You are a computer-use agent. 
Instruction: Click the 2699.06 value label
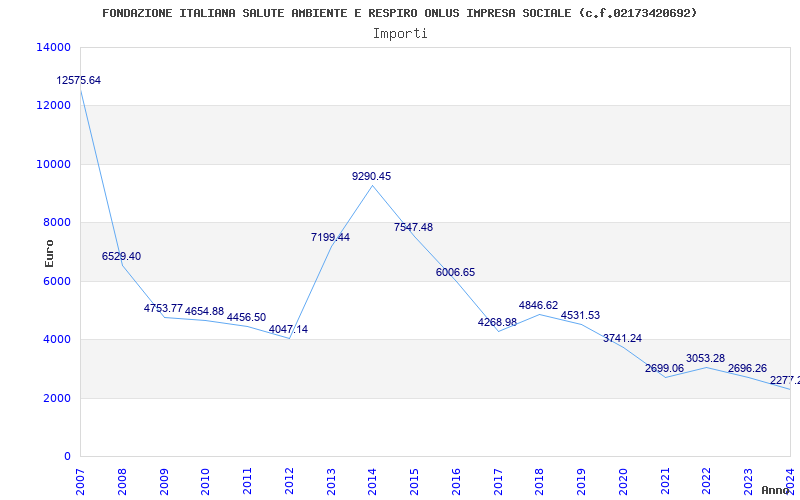664,368
